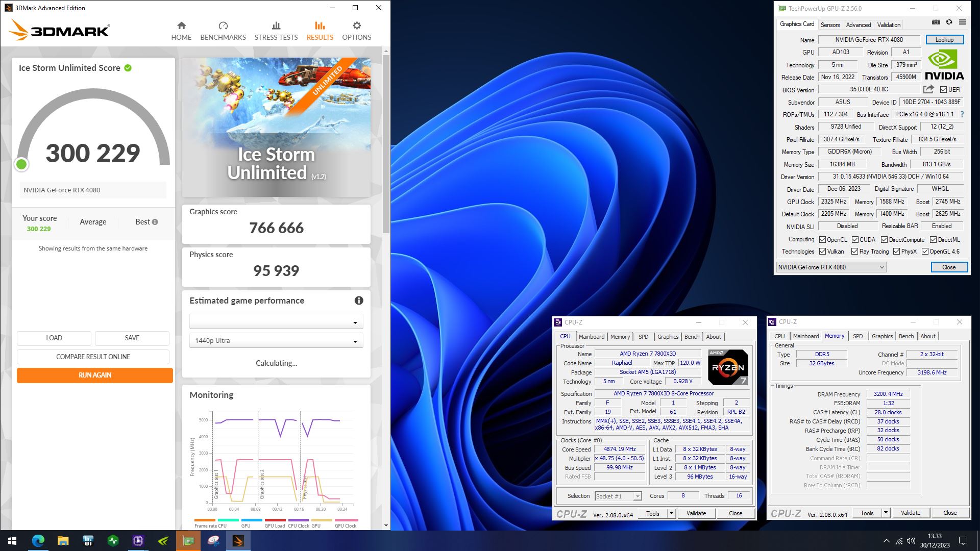This screenshot has width=980, height=551.
Task: Expand Tools arrow in the CPU-Z CPU window
Action: point(672,513)
